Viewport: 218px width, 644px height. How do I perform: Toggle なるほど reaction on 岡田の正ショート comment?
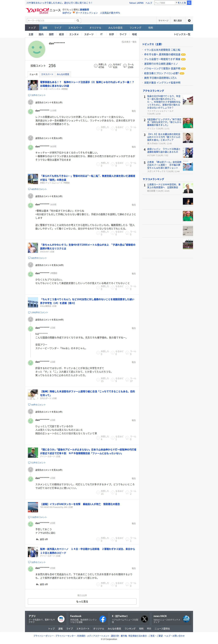click(117, 438)
